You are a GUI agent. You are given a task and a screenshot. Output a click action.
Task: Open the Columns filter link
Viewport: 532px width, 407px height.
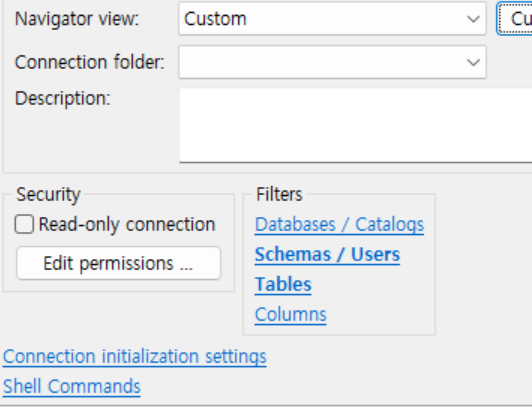point(290,314)
